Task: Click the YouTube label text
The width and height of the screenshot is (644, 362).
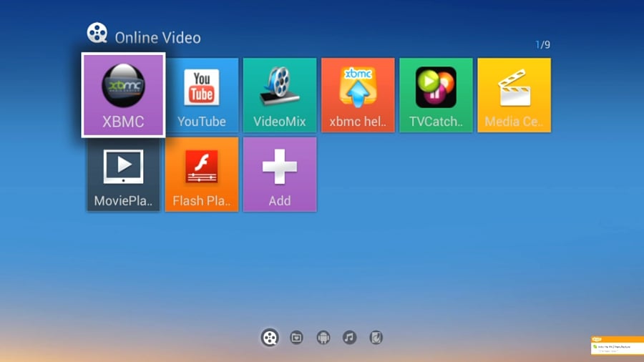Action: click(x=202, y=122)
